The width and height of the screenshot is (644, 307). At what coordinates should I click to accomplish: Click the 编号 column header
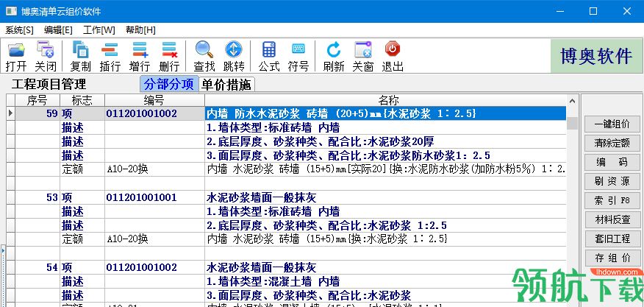click(x=154, y=100)
